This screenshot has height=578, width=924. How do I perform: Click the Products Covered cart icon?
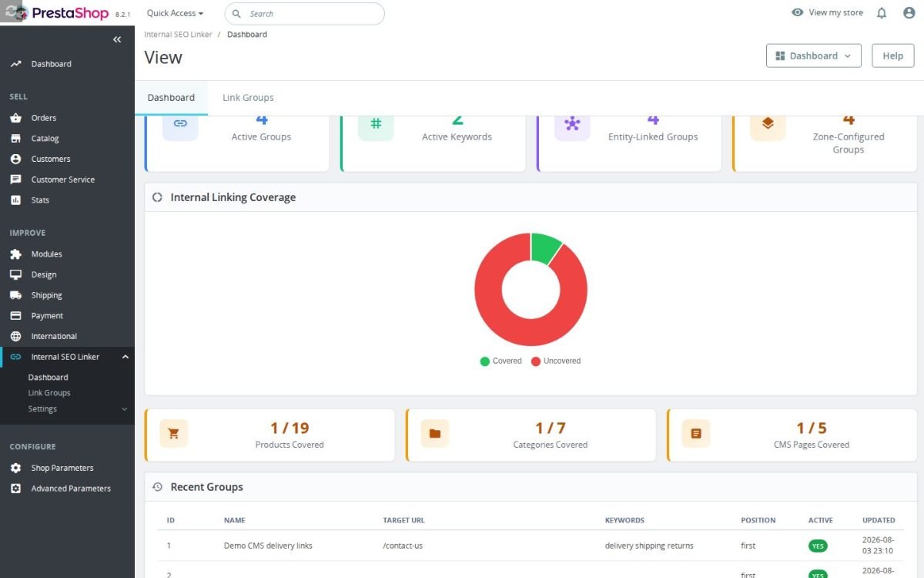point(174,434)
